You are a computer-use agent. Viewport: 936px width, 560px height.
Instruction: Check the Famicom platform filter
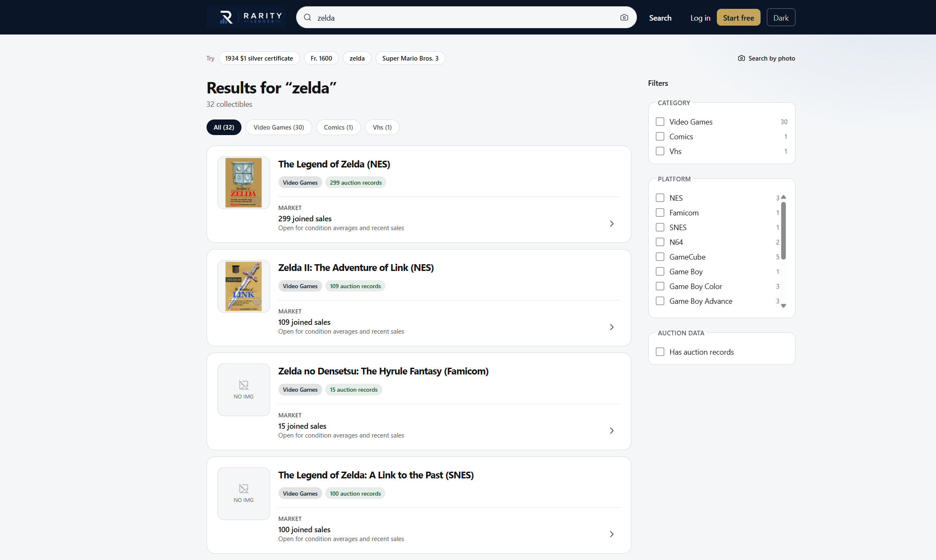tap(660, 212)
